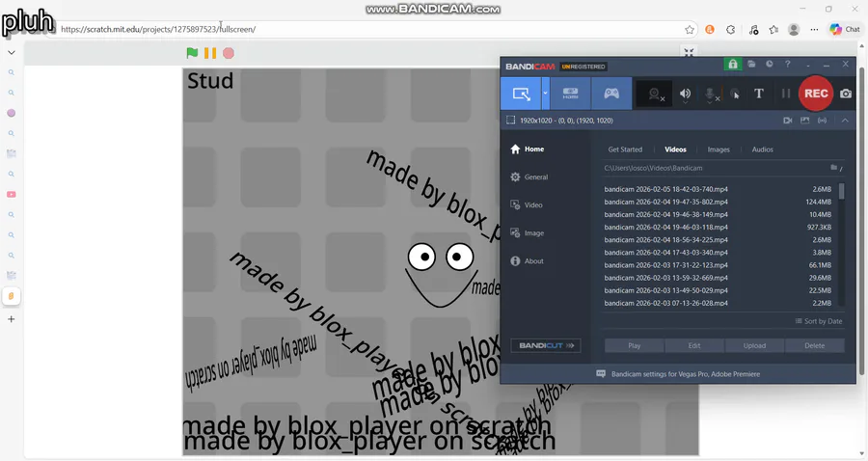Image resolution: width=868 pixels, height=461 pixels.
Task: Open Bandicam General settings
Action: pyautogui.click(x=529, y=177)
